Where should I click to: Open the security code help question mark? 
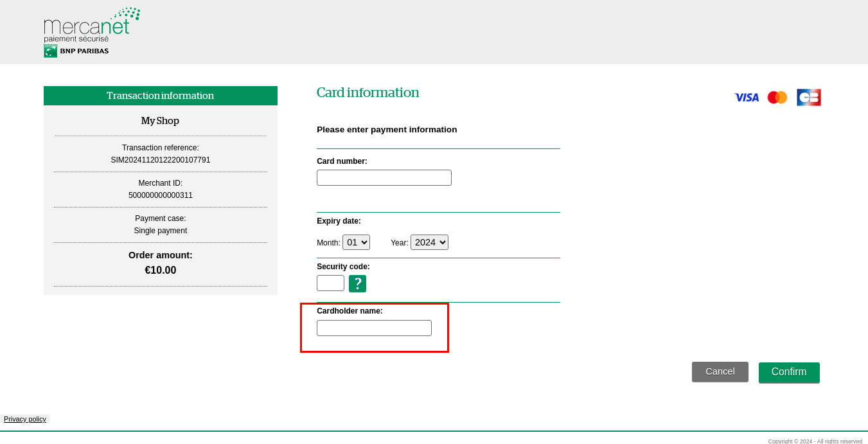coord(357,283)
